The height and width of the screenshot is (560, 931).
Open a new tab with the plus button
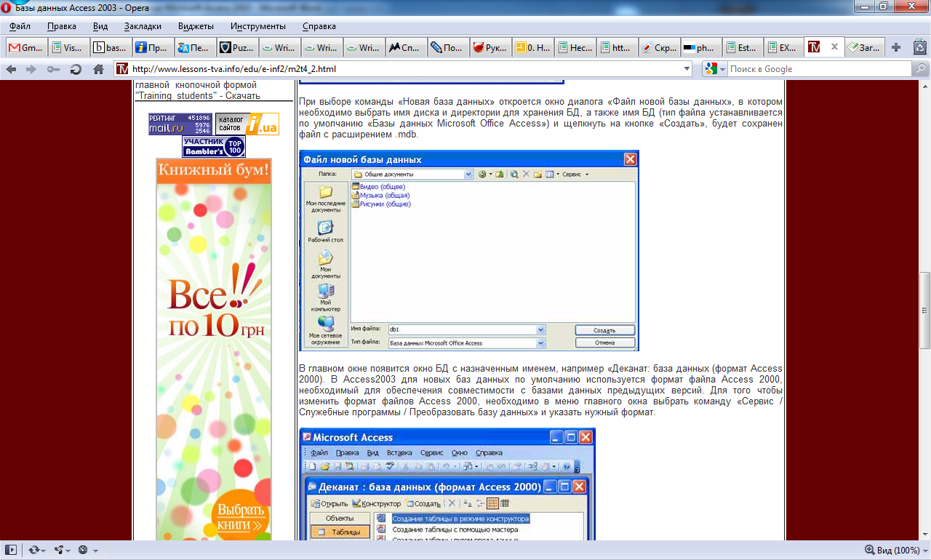click(896, 47)
